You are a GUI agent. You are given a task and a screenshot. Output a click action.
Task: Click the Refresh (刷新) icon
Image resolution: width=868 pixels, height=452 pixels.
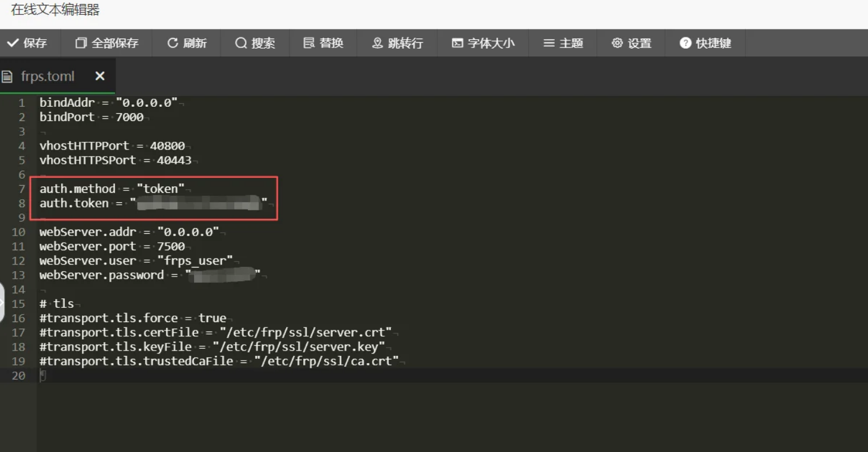(173, 43)
